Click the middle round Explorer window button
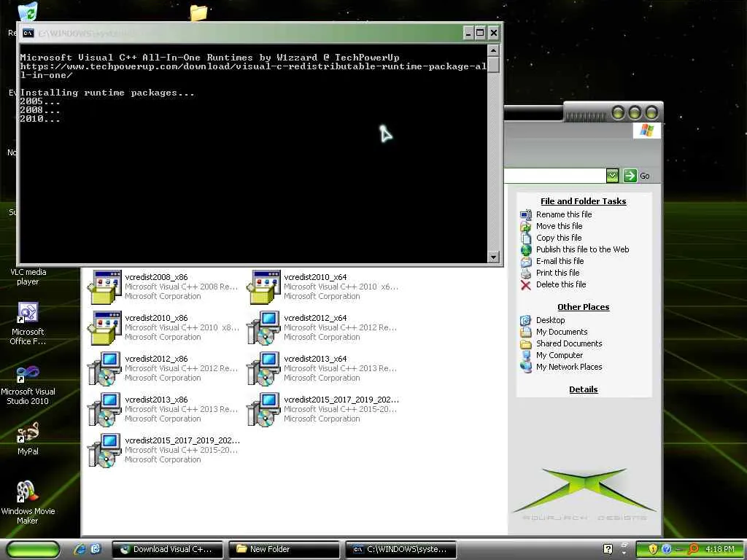This screenshot has height=560, width=747. pos(635,113)
